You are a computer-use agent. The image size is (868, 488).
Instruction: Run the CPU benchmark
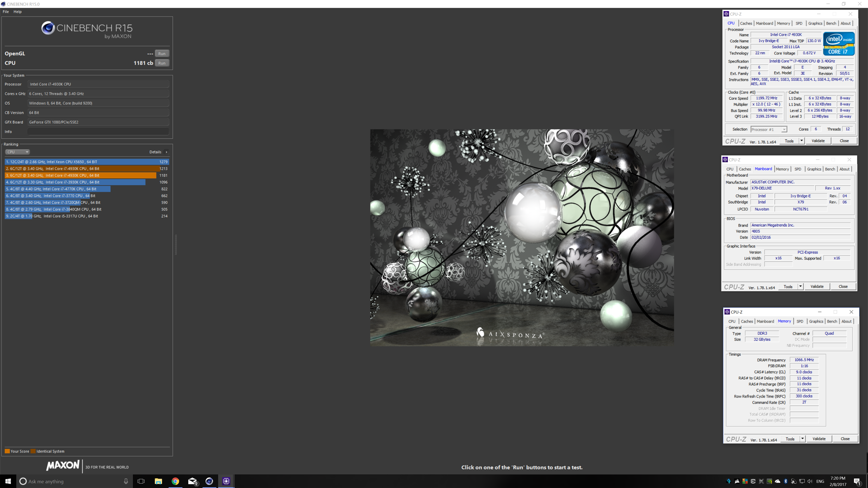click(162, 63)
